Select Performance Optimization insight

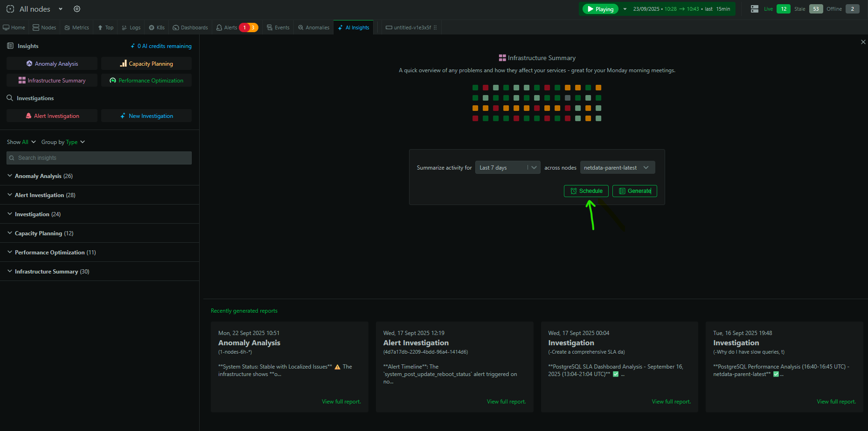click(x=146, y=81)
